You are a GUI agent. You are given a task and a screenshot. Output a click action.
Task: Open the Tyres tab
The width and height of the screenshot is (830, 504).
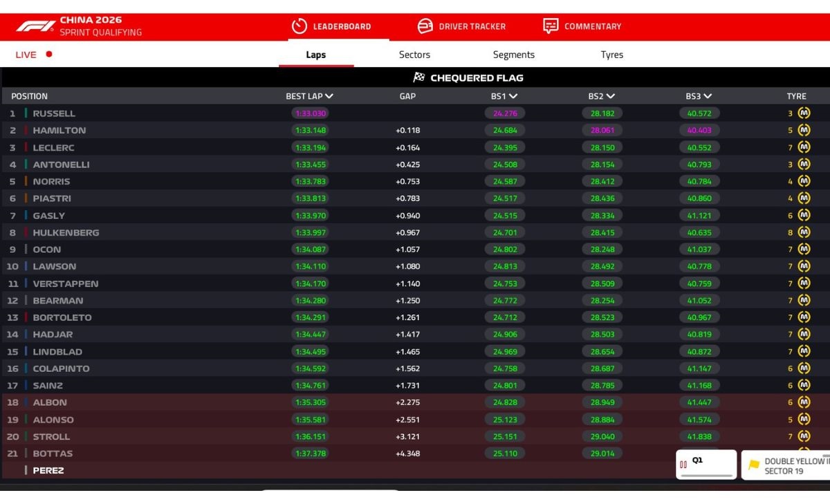[x=611, y=55]
